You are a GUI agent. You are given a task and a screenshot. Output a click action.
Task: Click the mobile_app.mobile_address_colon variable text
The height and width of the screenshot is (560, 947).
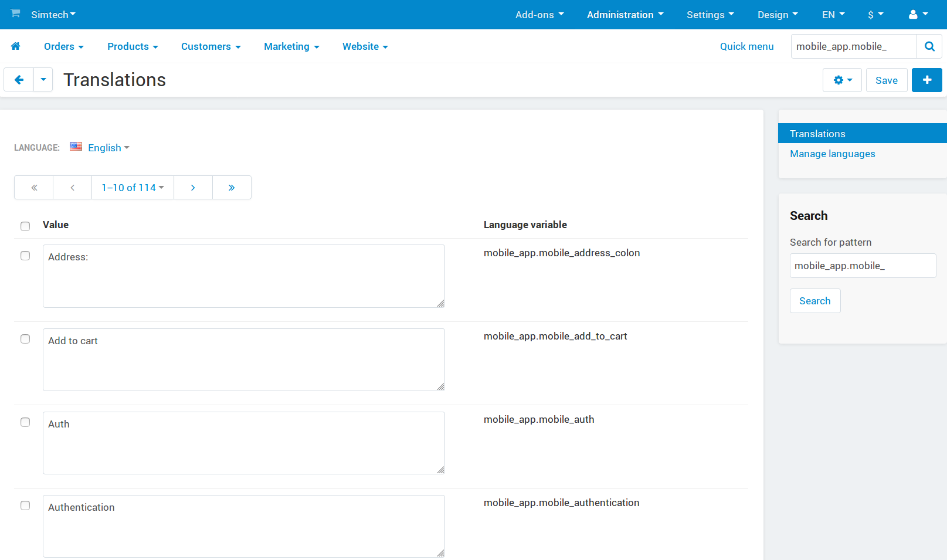[x=562, y=253]
